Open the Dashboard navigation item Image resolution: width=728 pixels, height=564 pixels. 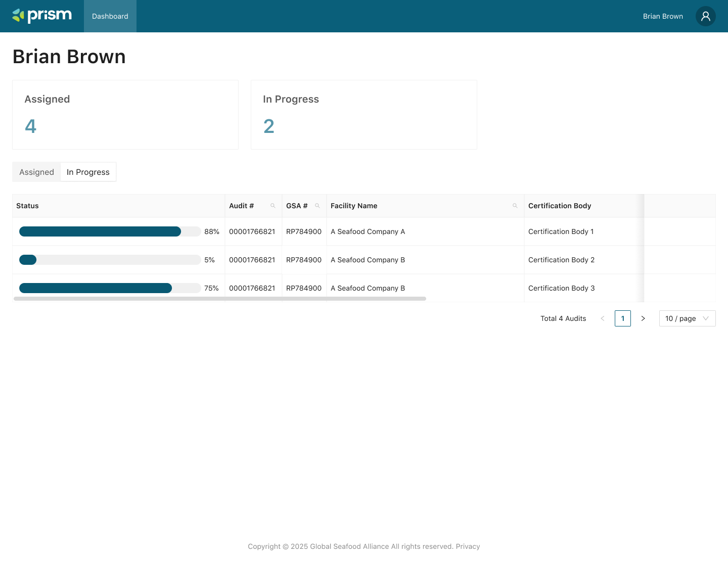[110, 16]
